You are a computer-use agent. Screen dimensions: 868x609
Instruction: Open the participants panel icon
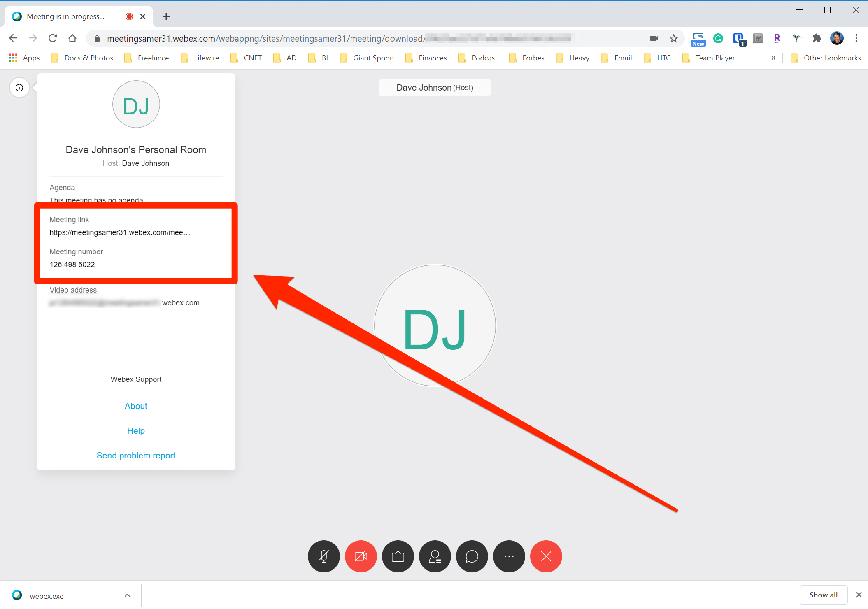point(435,556)
